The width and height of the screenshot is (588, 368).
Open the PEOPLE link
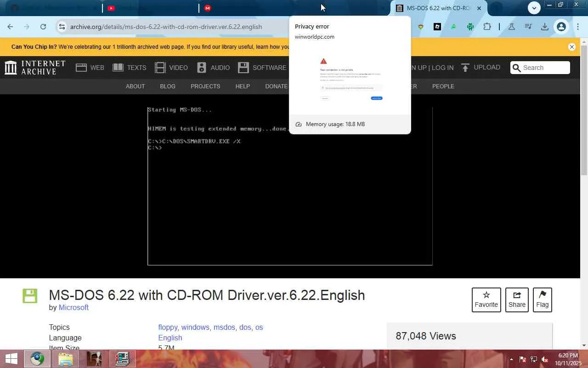[x=443, y=86]
